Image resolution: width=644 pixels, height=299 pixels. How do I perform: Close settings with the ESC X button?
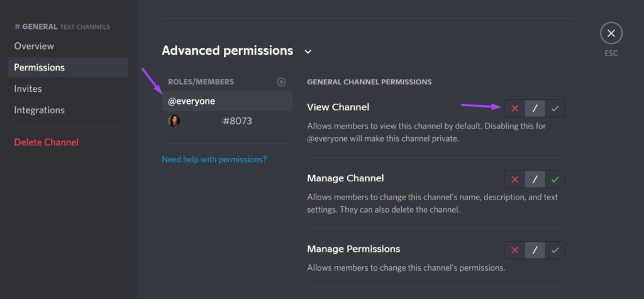pos(611,33)
